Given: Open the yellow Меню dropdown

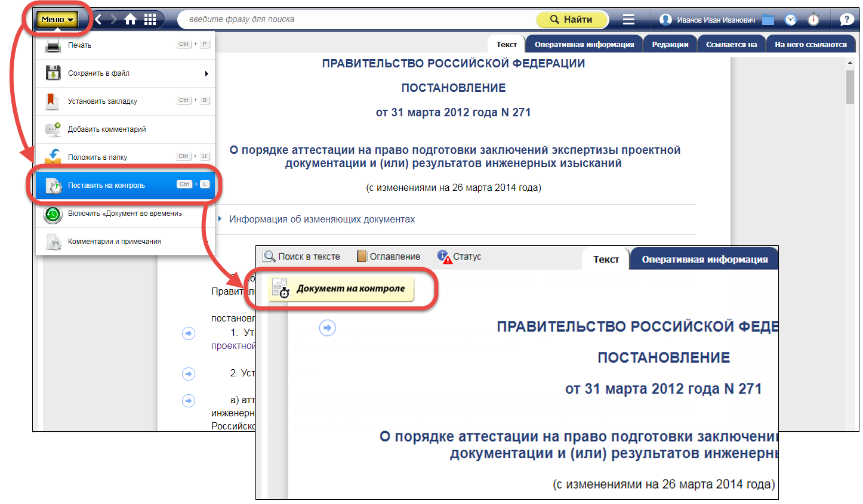Looking at the screenshot, I should pyautogui.click(x=57, y=20).
